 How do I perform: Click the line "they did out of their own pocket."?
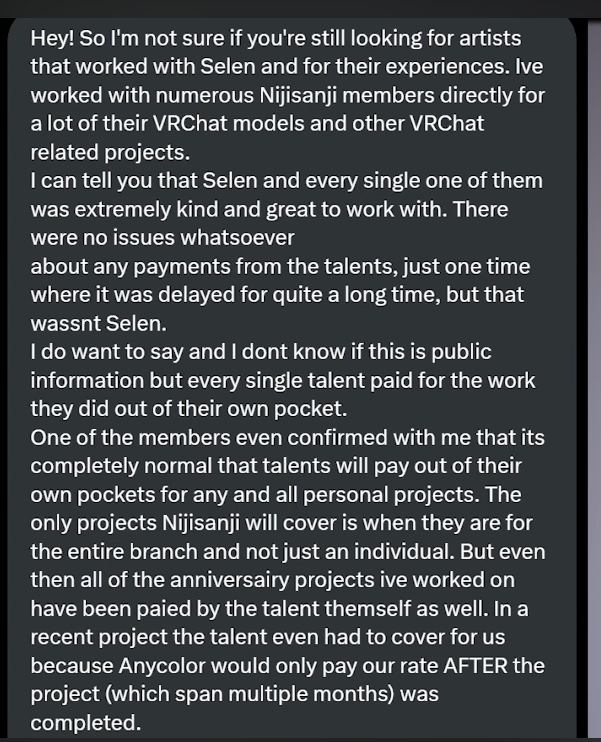pyautogui.click(x=189, y=409)
